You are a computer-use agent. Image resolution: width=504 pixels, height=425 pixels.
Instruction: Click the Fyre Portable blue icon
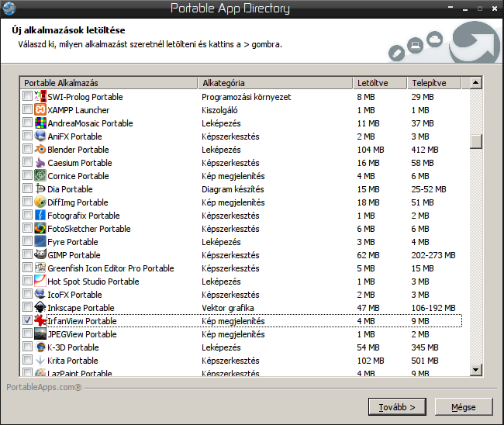tap(40, 242)
